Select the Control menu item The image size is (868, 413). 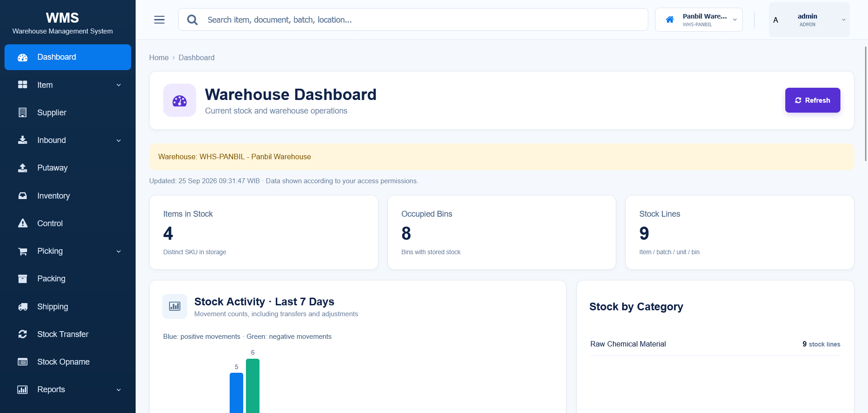point(68,223)
